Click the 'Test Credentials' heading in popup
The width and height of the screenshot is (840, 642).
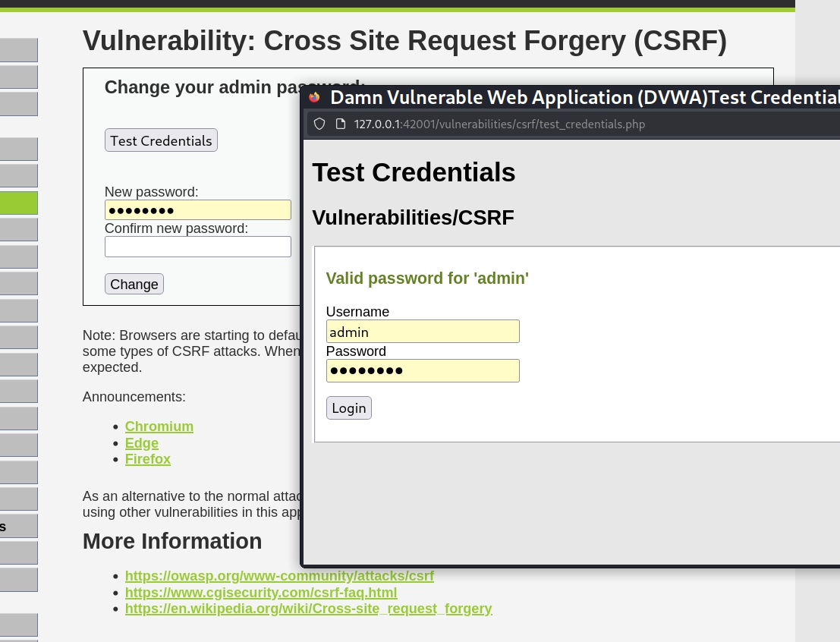click(414, 172)
